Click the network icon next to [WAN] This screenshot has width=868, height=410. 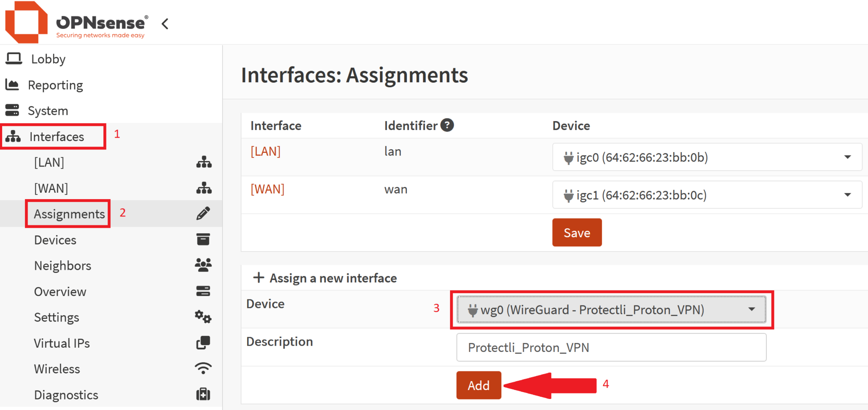(204, 188)
